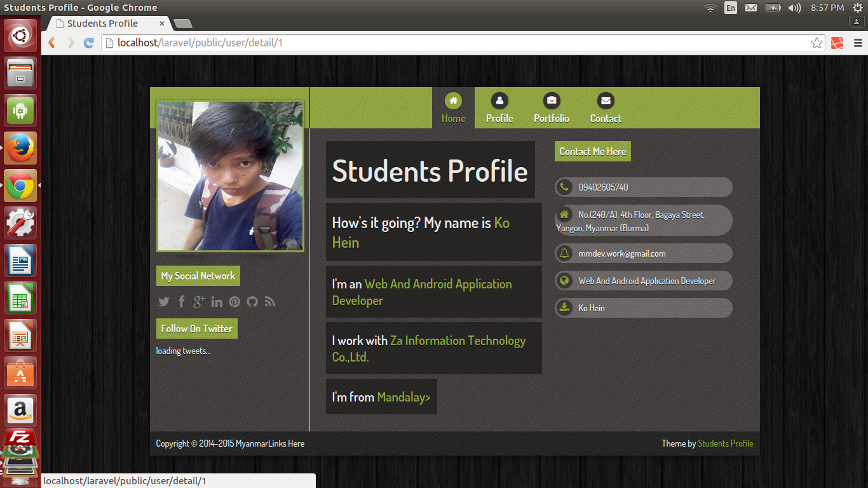Open the Portfolio section
868x488 pixels.
[x=551, y=108]
